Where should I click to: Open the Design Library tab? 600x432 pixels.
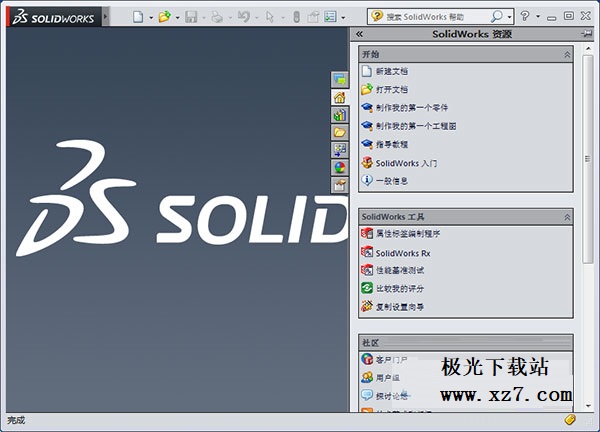coord(339,115)
